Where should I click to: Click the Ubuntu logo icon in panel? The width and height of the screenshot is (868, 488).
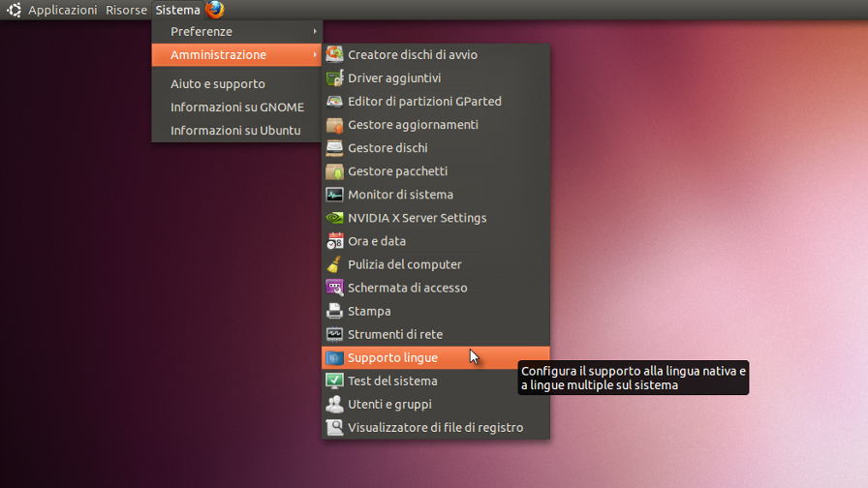15,10
